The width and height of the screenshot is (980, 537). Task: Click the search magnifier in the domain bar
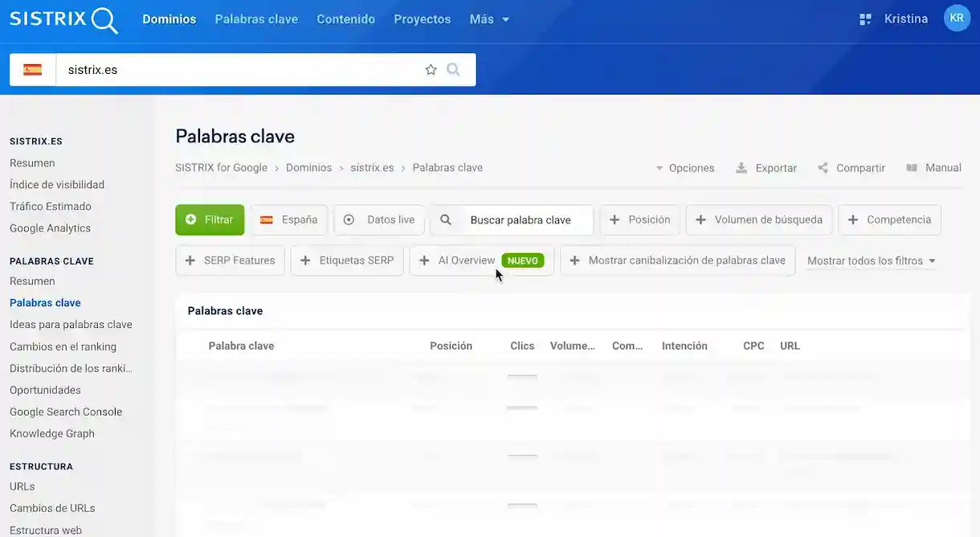tap(453, 69)
